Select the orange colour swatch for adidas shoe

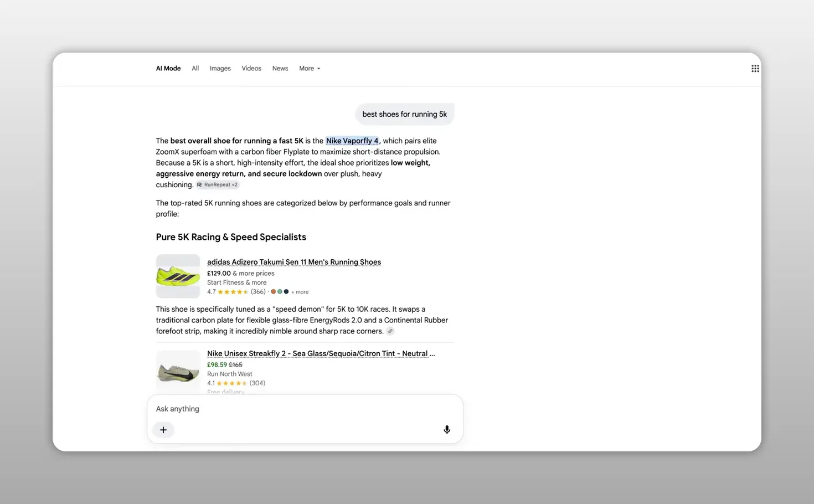coord(273,292)
